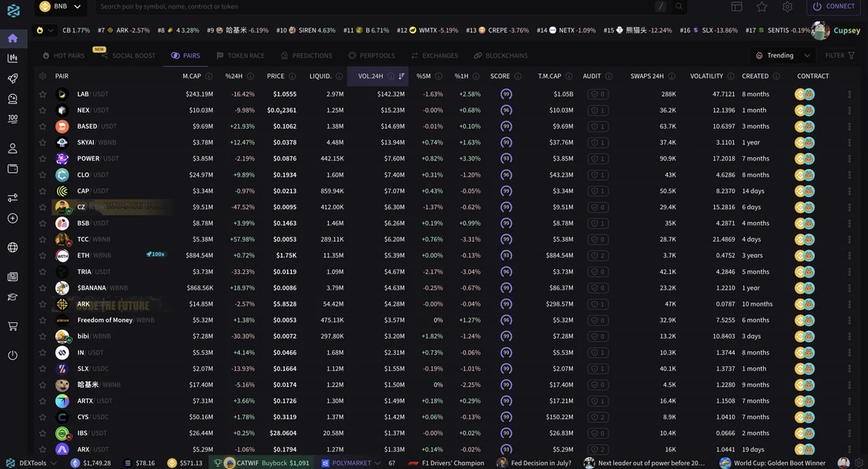Image resolution: width=868 pixels, height=469 pixels.
Task: Favorite the NEX/USDT pair star
Action: (43, 111)
